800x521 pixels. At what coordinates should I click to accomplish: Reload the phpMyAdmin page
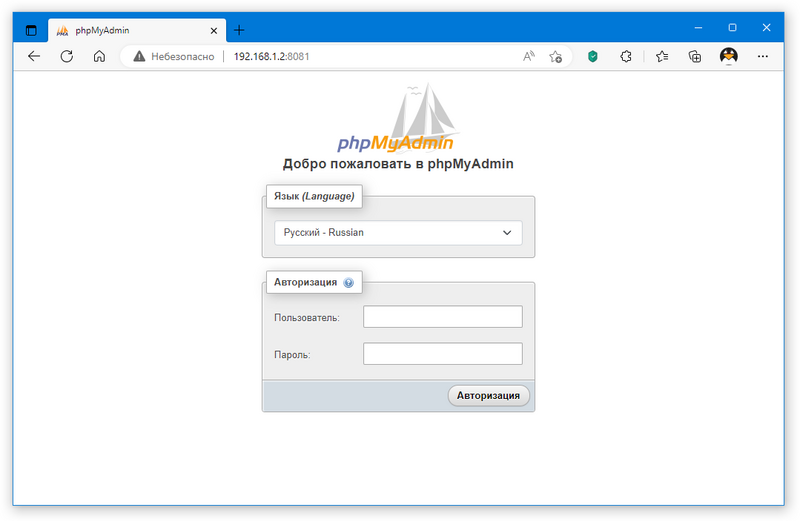coord(66,56)
